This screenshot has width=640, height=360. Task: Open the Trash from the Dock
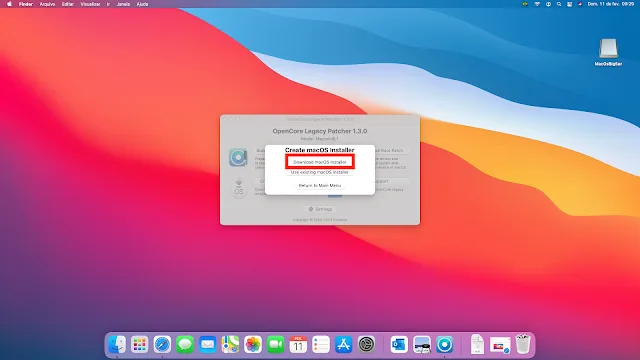(x=523, y=344)
